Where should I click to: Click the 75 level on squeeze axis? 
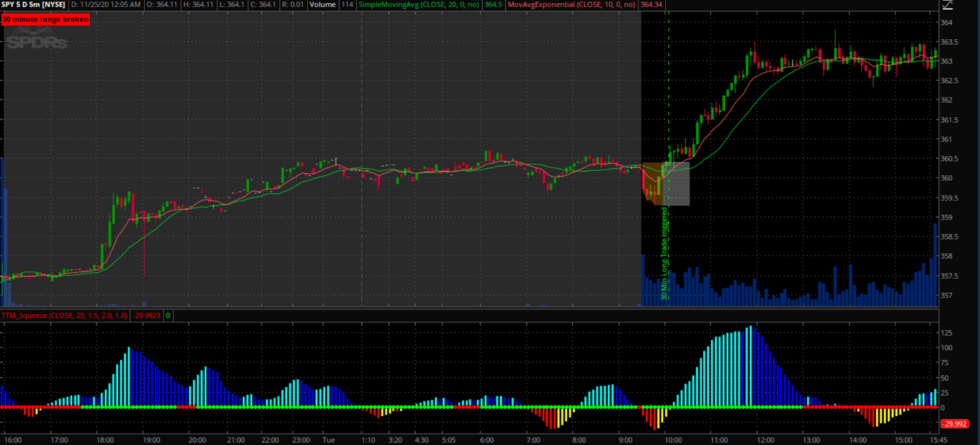click(944, 363)
